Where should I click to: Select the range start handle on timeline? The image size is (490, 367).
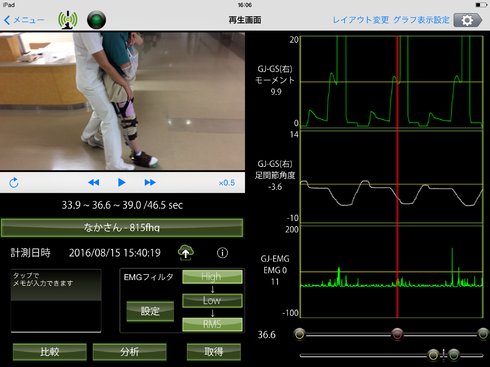coord(300,334)
